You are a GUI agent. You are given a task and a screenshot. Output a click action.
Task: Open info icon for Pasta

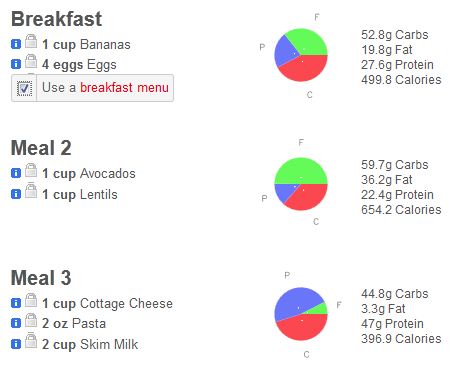16,323
